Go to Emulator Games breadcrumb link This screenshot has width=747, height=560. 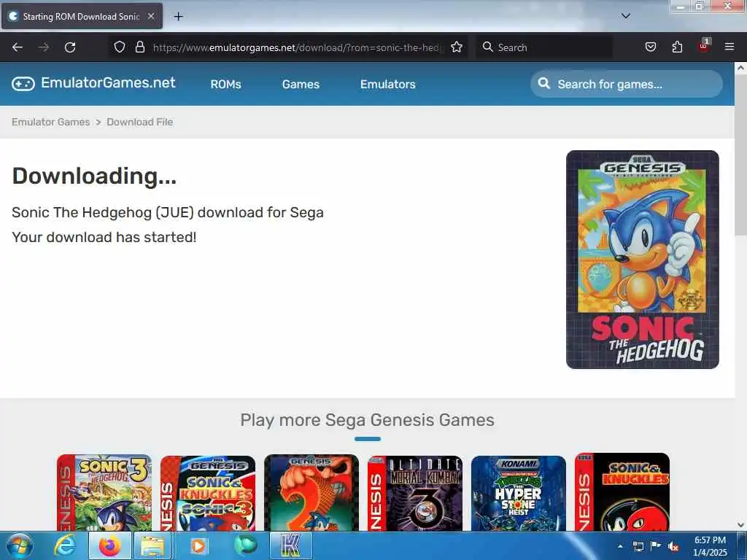coord(51,122)
